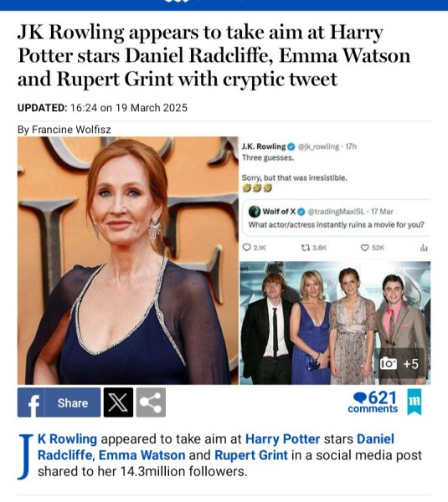
Task: Open the large red-carpet portrait photo
Action: point(128,260)
